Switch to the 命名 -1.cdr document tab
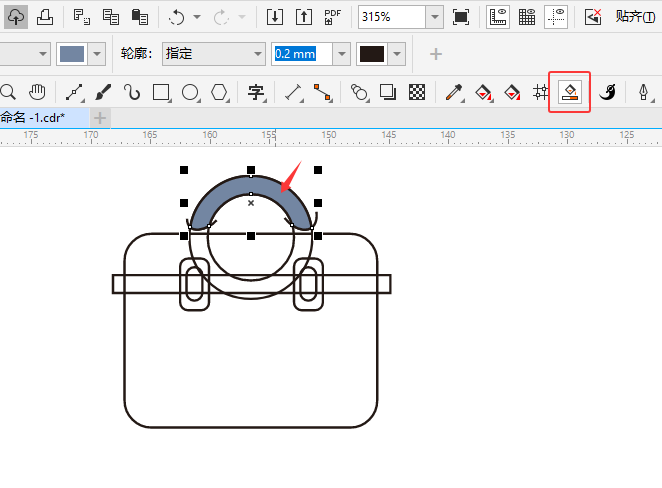 point(30,118)
